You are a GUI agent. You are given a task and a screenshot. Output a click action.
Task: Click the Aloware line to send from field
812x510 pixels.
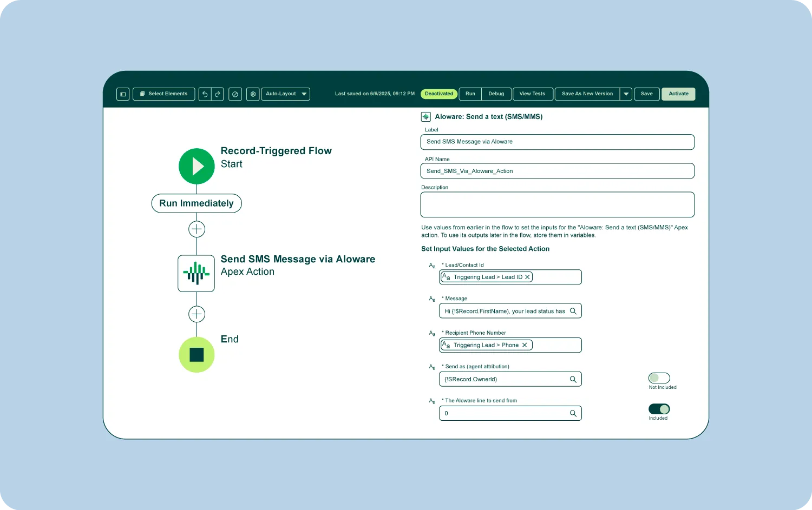(510, 413)
